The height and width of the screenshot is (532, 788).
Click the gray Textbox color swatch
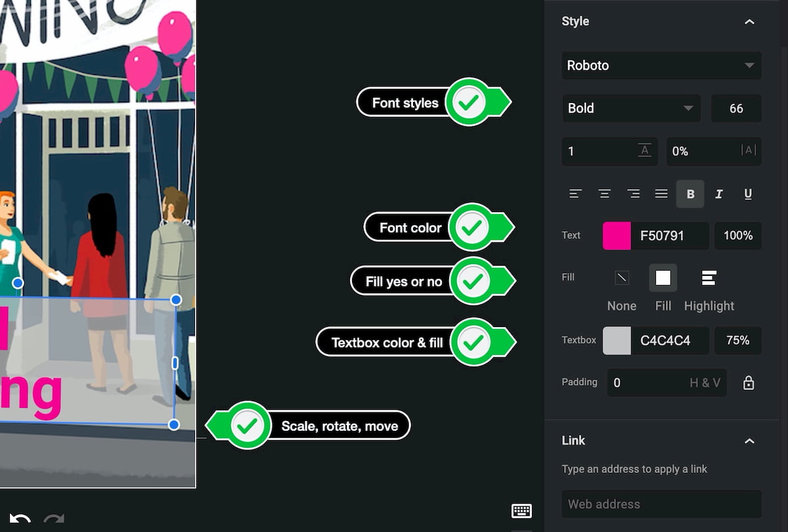pyautogui.click(x=617, y=341)
